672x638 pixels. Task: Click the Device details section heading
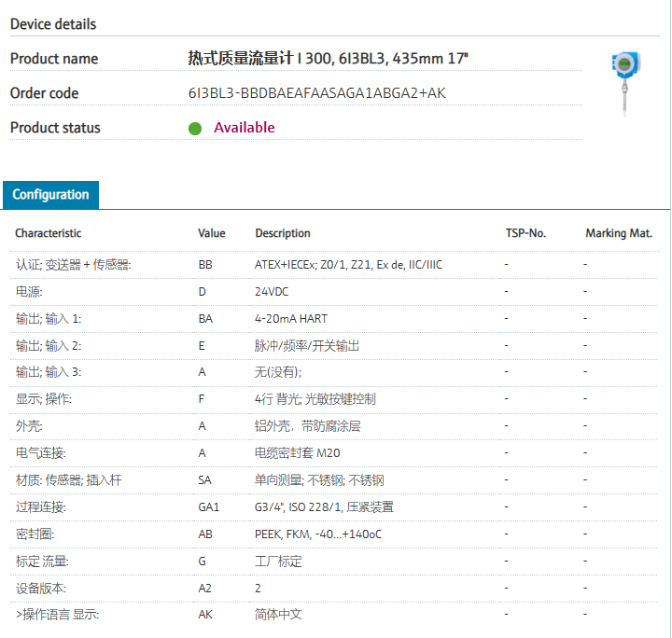53,23
